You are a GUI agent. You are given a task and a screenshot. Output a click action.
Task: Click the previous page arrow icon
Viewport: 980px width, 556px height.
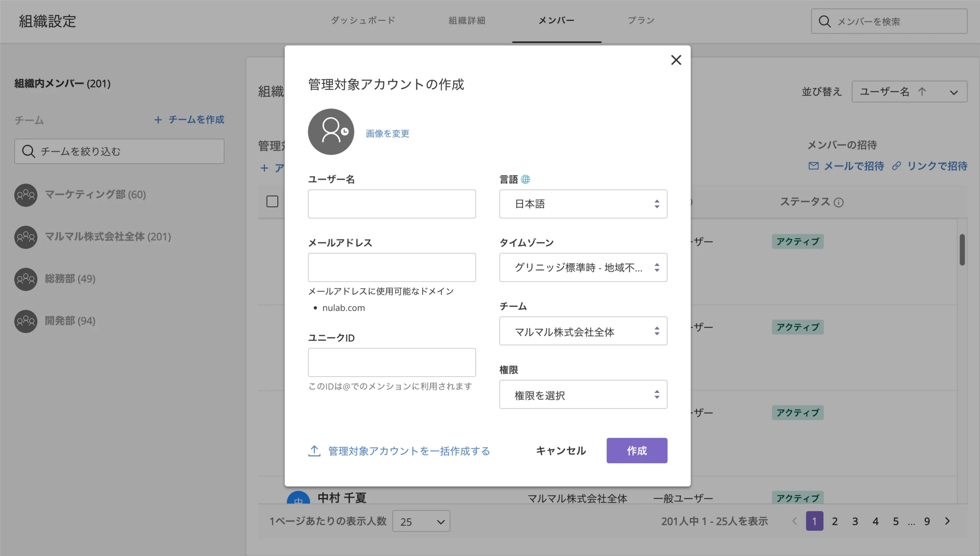(794, 521)
